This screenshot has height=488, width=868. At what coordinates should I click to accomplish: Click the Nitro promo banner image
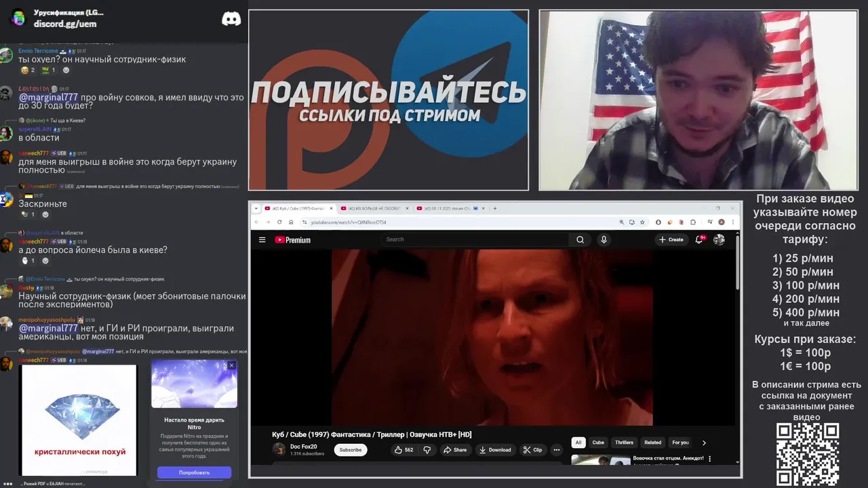pos(194,384)
